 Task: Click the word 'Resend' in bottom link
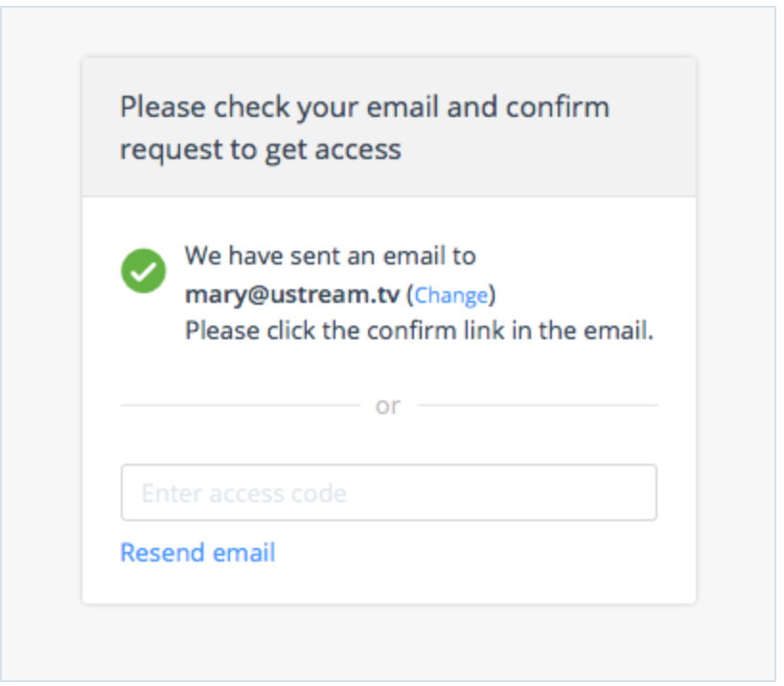(x=164, y=555)
